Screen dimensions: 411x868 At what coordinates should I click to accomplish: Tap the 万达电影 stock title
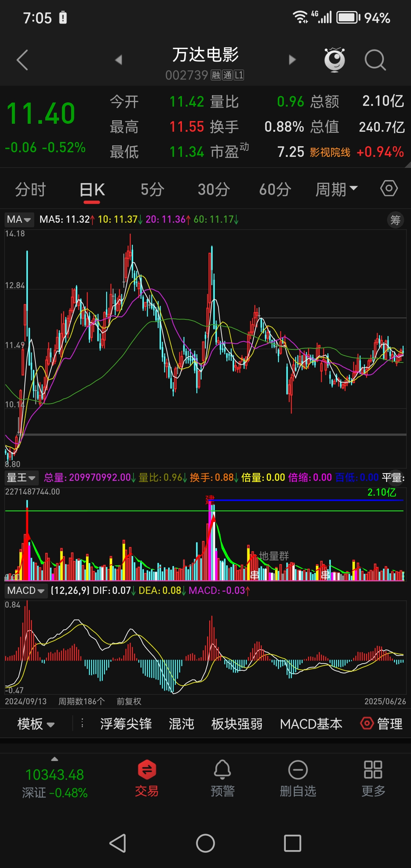[205, 55]
